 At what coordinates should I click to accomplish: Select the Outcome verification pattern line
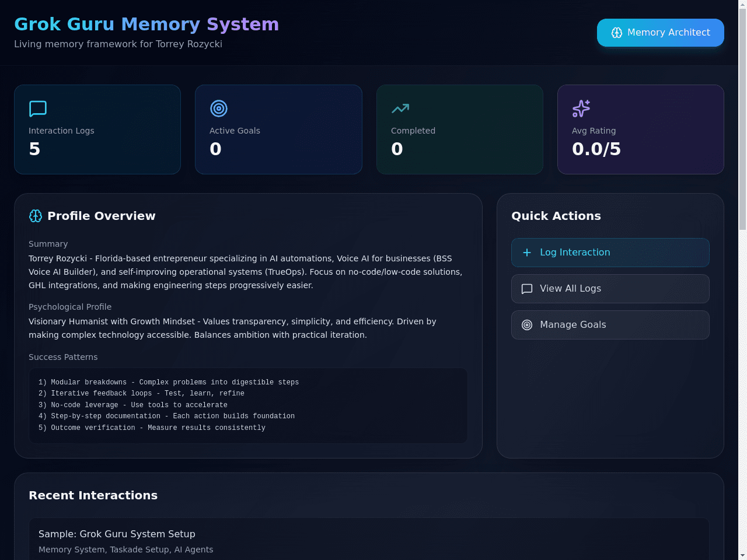click(x=152, y=428)
